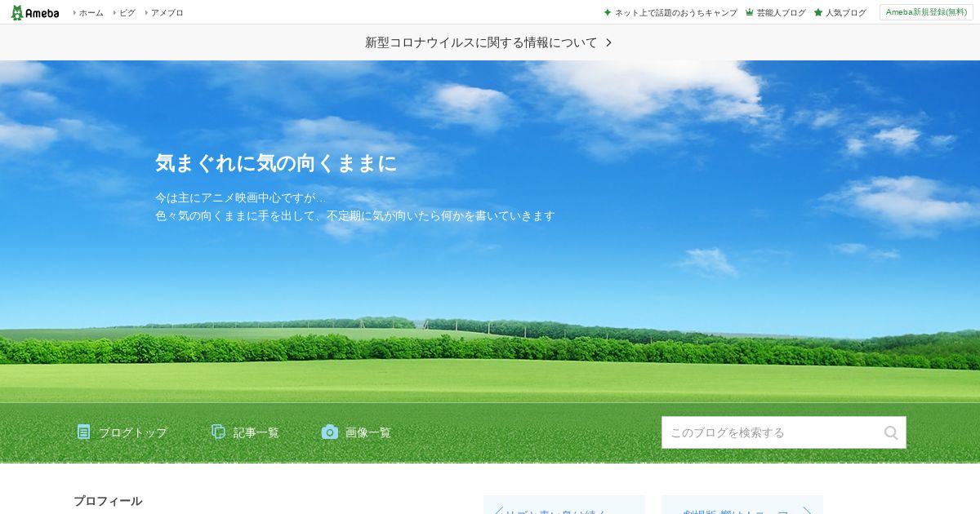Click the プロフィール heading
This screenshot has width=980, height=514.
tap(108, 501)
